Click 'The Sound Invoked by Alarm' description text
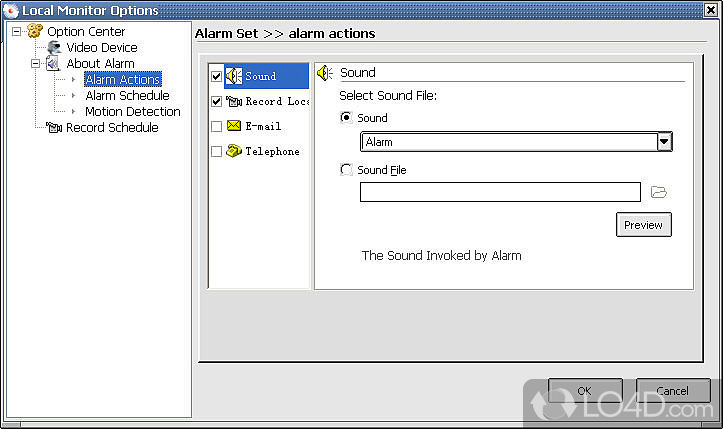The height and width of the screenshot is (429, 723). [x=441, y=256]
